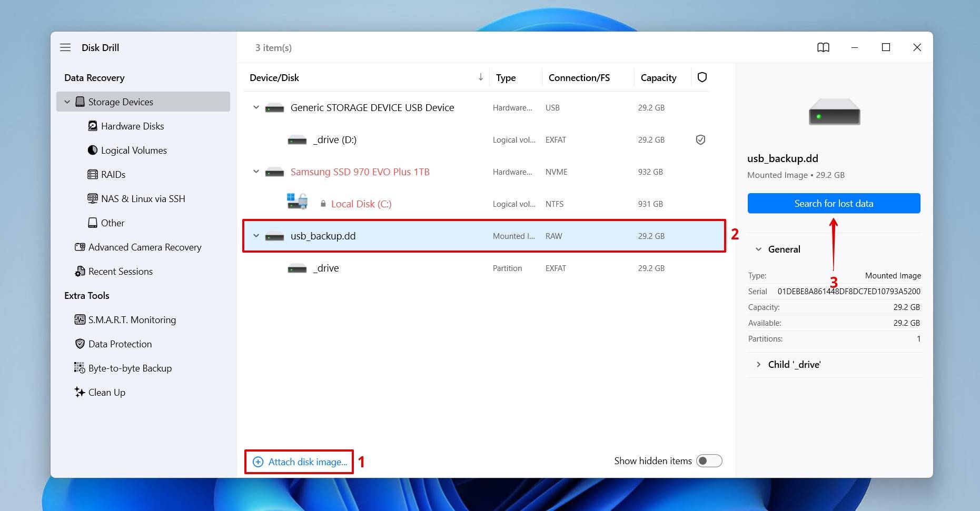
Task: Launch the Clean Up tool
Action: [x=106, y=392]
